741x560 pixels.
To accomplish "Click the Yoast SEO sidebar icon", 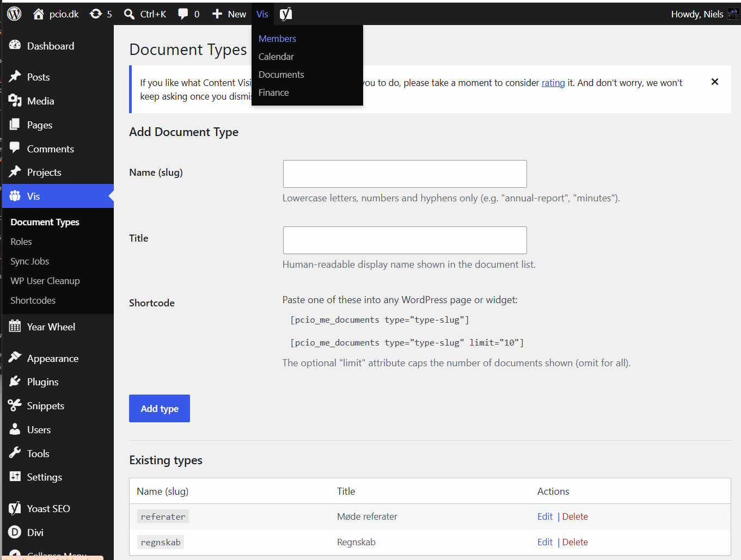I will (15, 508).
